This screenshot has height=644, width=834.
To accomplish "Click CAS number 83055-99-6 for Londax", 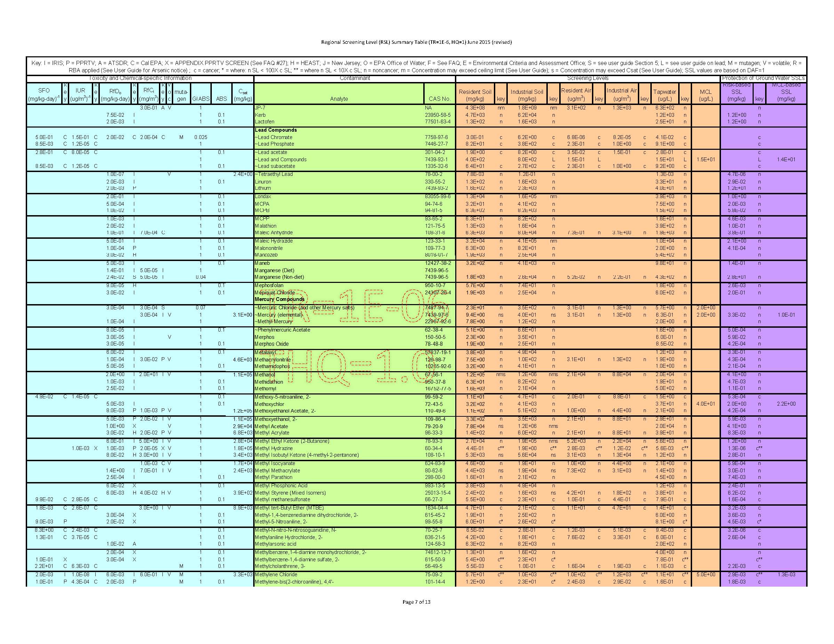I will point(438,196).
